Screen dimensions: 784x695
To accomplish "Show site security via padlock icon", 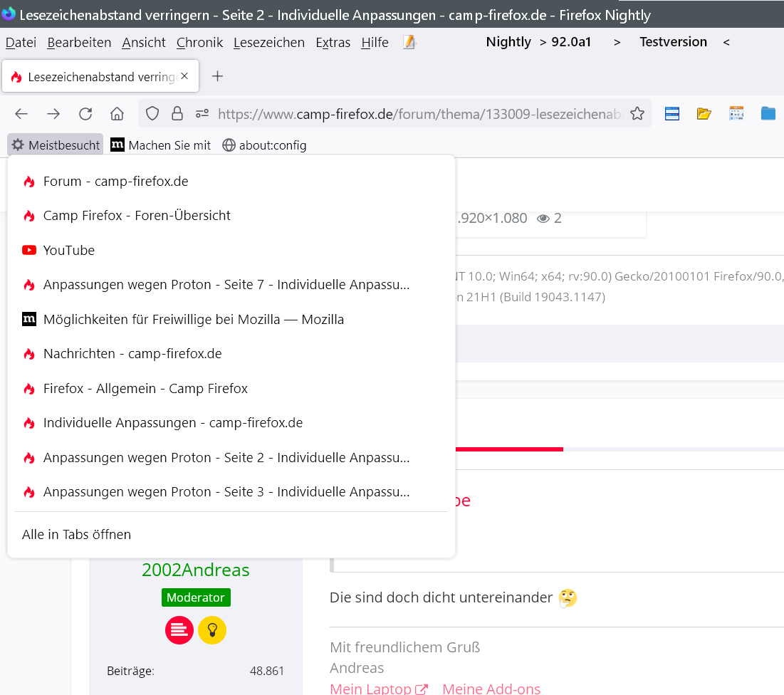I will coord(177,114).
